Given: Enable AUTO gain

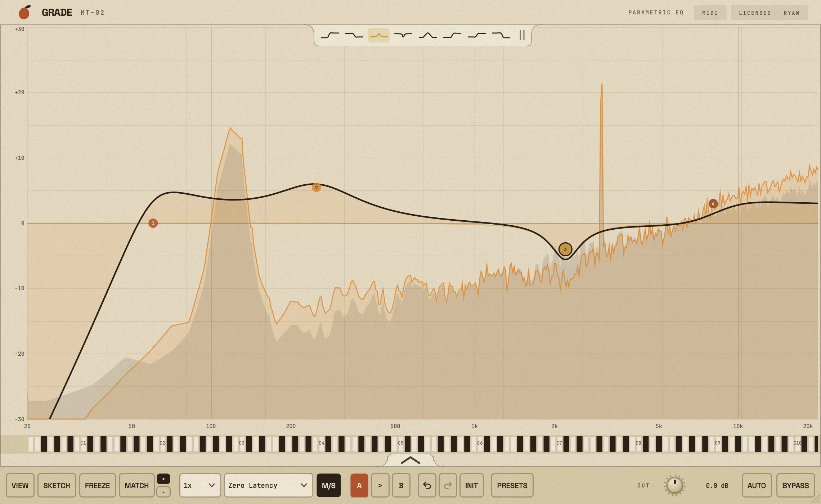Looking at the screenshot, I should point(757,485).
